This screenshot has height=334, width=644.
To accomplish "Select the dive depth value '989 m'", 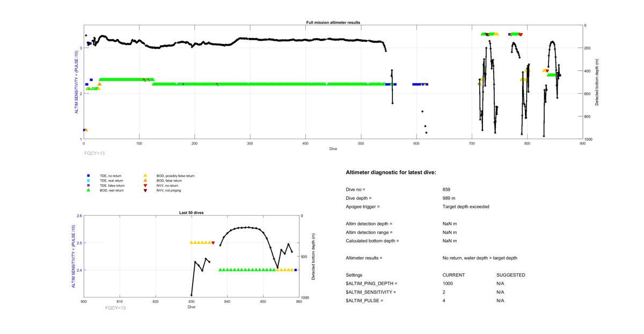I will [450, 198].
